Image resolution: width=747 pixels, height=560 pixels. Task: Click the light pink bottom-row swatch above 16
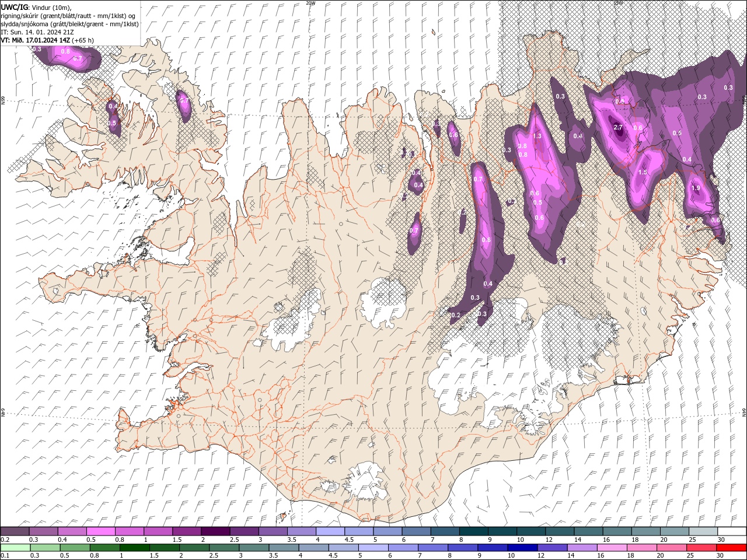point(612,548)
